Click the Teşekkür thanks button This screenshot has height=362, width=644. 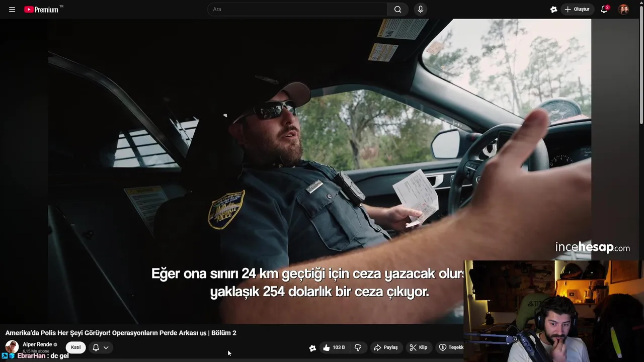coord(450,347)
